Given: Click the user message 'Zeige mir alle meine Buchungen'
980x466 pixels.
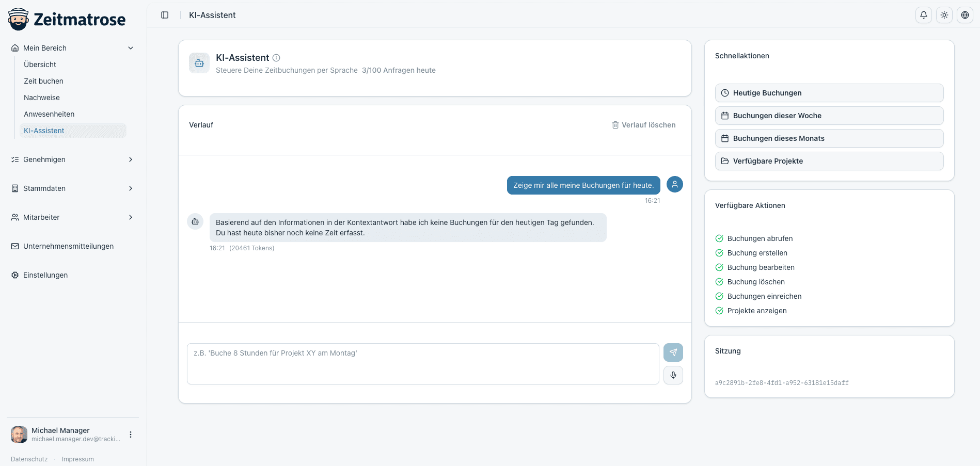Looking at the screenshot, I should 583,185.
